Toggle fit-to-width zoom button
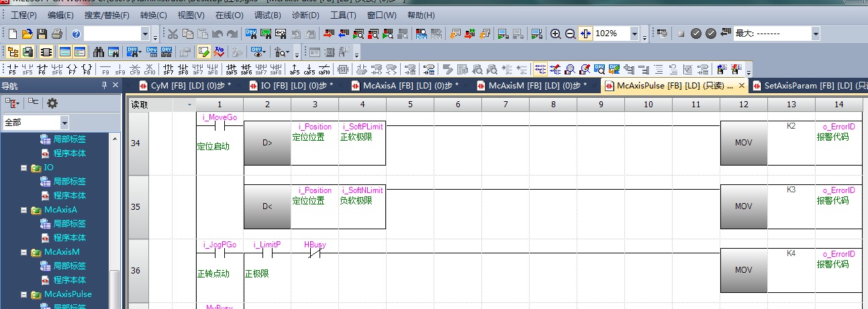Screen dimensions: 868x309 (585, 34)
